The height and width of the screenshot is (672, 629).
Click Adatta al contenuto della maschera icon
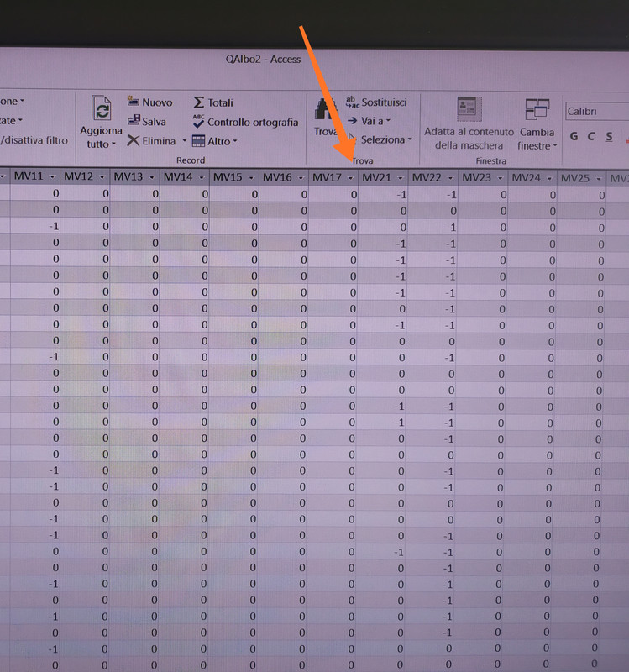(469, 109)
